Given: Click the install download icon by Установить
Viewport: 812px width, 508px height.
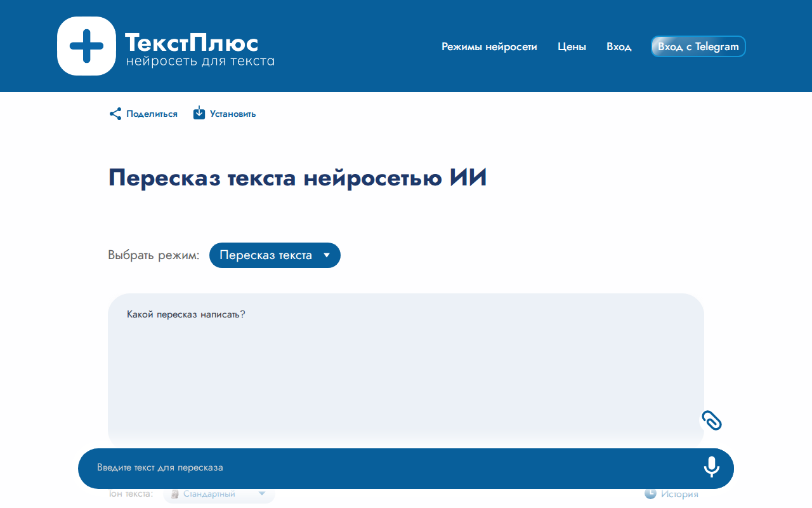Looking at the screenshot, I should point(199,113).
